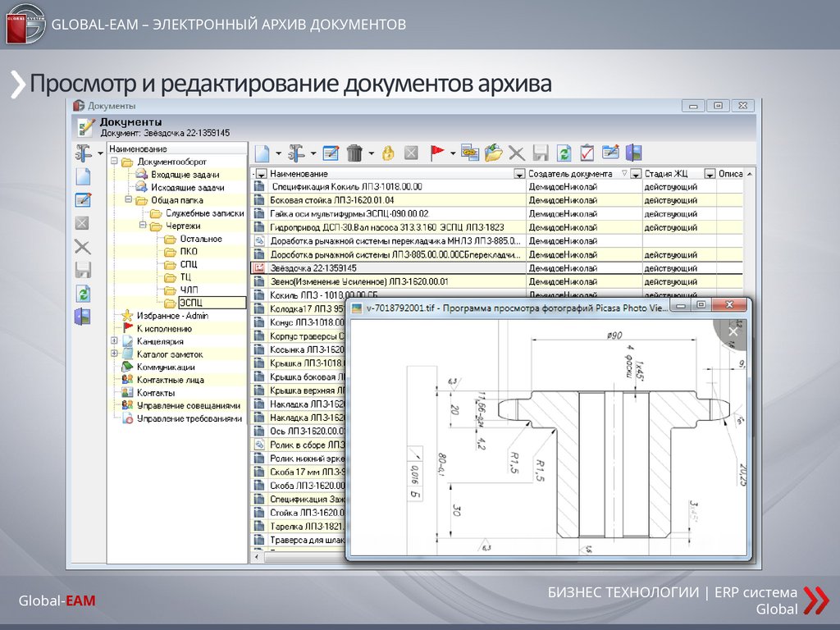Click the trash can delete icon
This screenshot has height=630, width=840.
[x=355, y=153]
